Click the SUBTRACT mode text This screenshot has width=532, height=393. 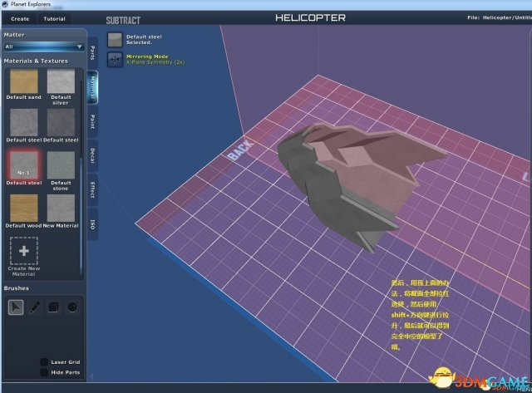coord(123,20)
